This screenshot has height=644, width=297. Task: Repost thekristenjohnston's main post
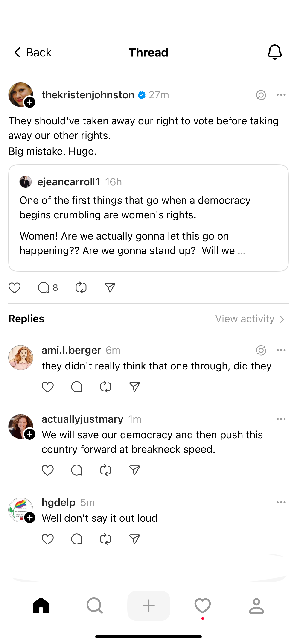click(81, 287)
